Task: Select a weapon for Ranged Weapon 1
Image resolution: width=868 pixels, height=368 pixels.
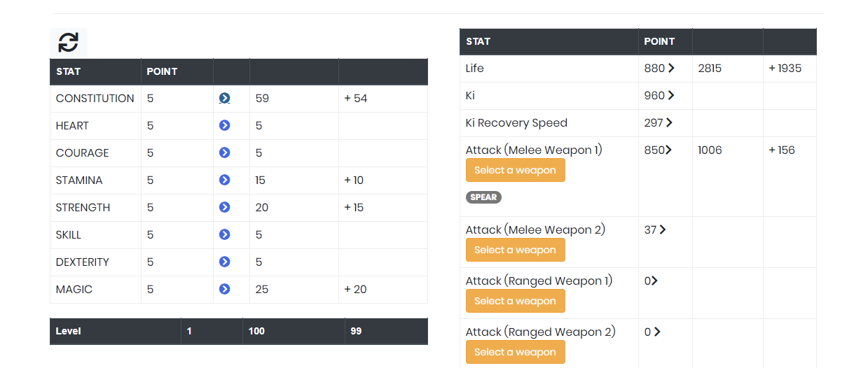Action: point(515,301)
